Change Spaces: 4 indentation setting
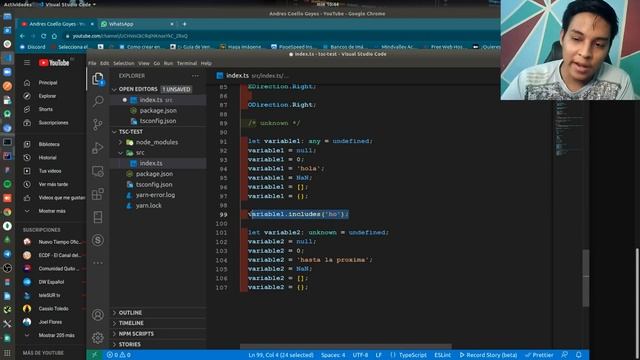Screen dimensions: 640x360 pyautogui.click(x=333, y=355)
